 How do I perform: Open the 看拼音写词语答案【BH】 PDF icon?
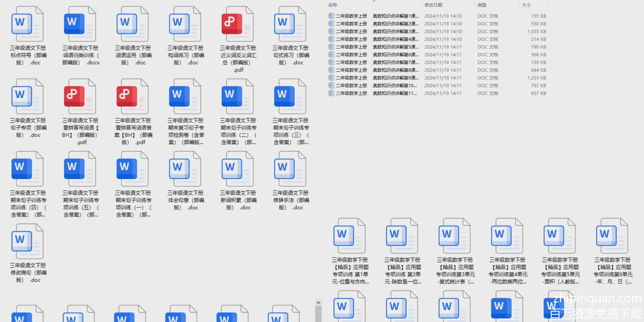tap(132, 97)
